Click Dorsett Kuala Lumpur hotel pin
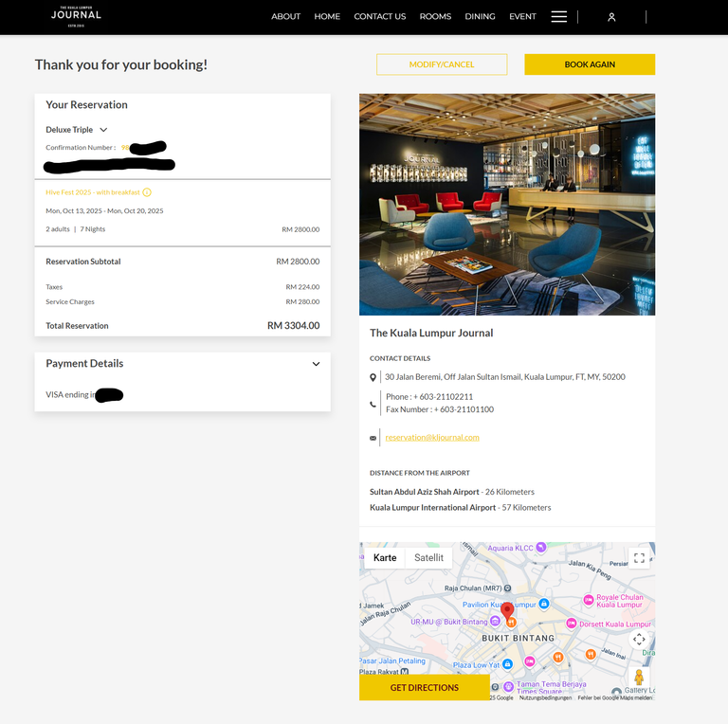This screenshot has width=728, height=724. tap(571, 624)
